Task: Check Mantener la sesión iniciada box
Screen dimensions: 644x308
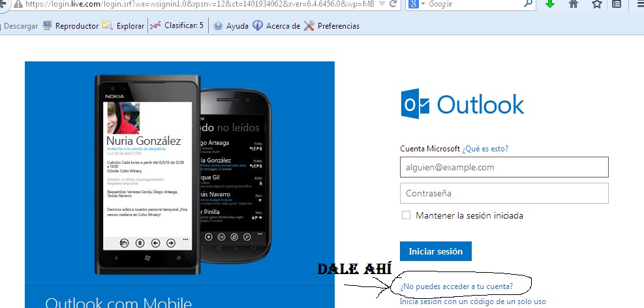Action: (x=406, y=215)
